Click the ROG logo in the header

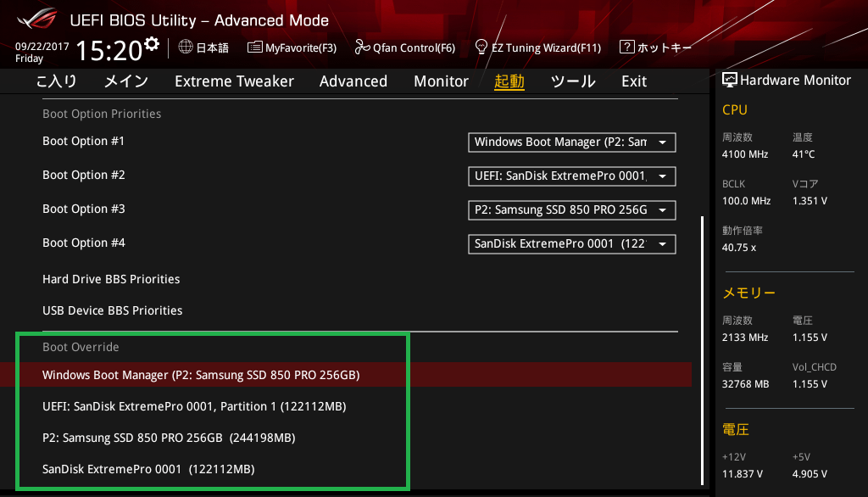(36, 19)
